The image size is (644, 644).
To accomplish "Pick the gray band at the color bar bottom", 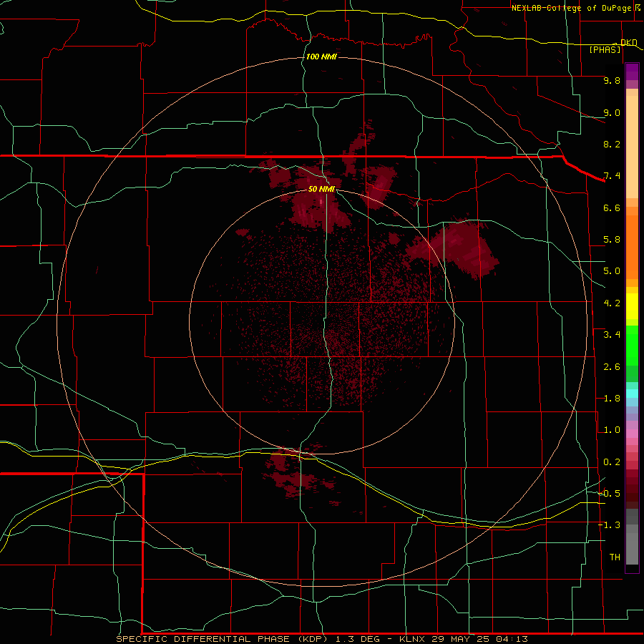I will point(632,546).
